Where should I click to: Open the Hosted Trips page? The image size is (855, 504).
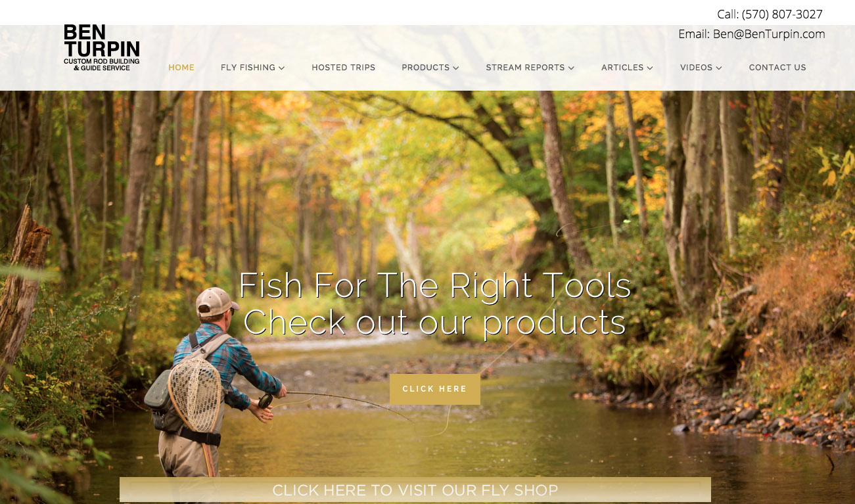point(344,68)
